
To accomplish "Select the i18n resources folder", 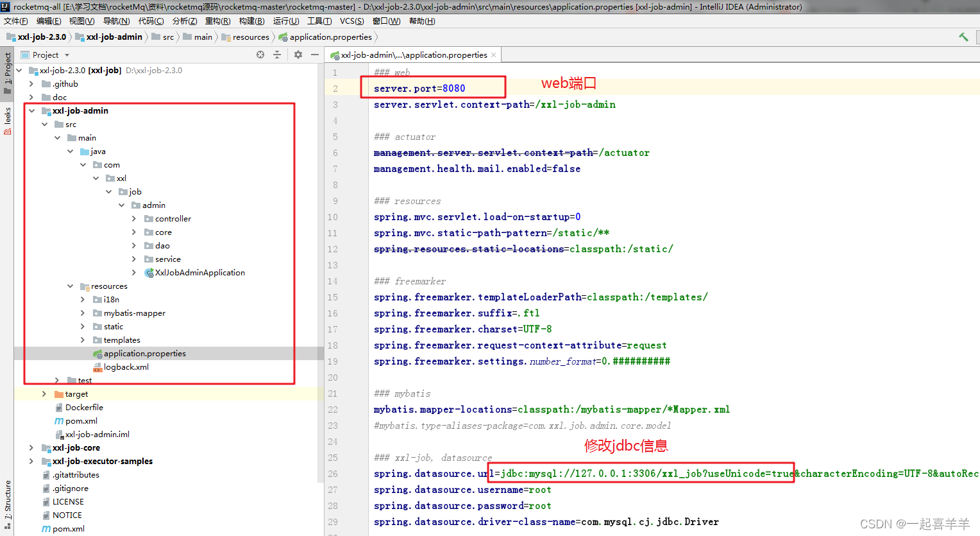I will tap(106, 300).
